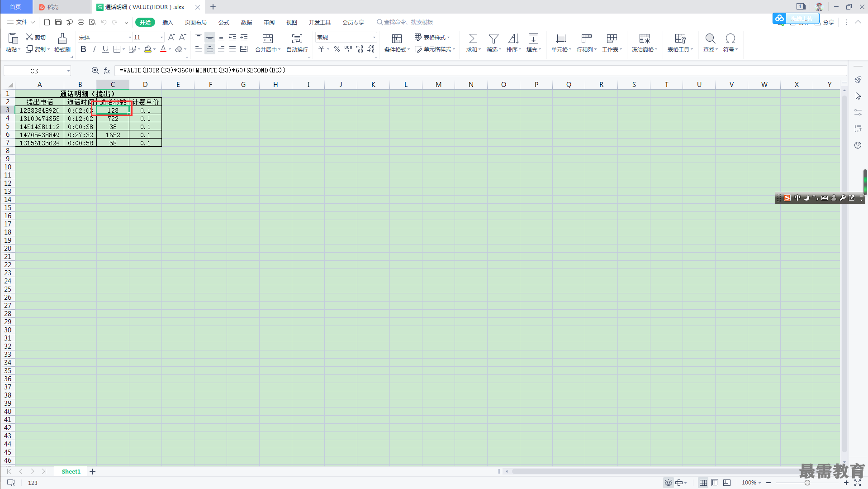Select the Sheet1 sheet tab
Screen dimensions: 868x489
(71, 471)
